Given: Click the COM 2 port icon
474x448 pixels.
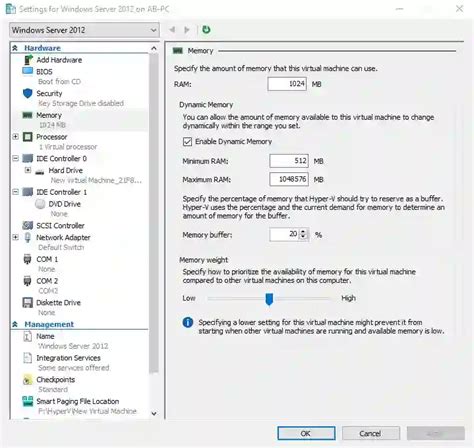Looking at the screenshot, I should pos(27,281).
